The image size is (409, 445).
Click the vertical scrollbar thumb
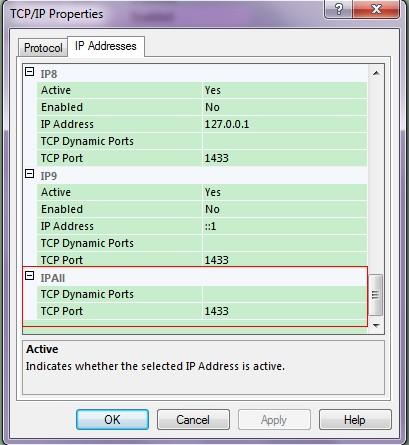[376, 295]
